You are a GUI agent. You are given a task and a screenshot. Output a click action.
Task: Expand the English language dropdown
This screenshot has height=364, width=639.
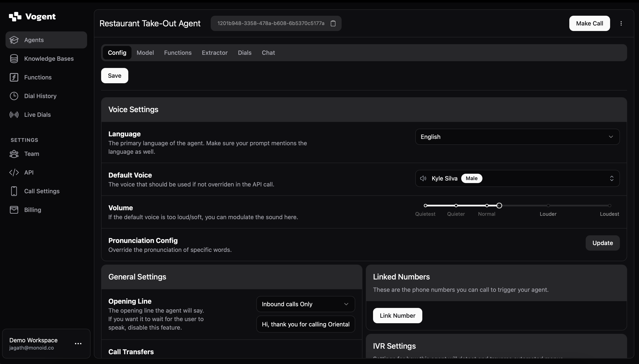(x=517, y=137)
